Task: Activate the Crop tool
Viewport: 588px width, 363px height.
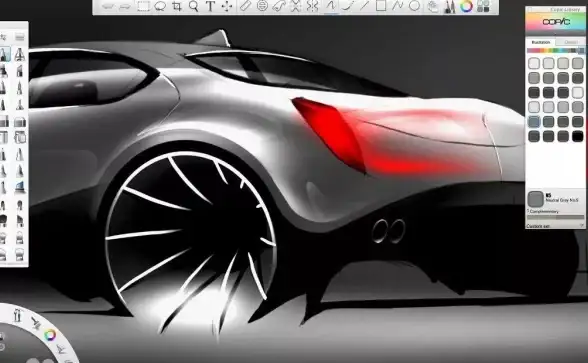Action: (177, 6)
